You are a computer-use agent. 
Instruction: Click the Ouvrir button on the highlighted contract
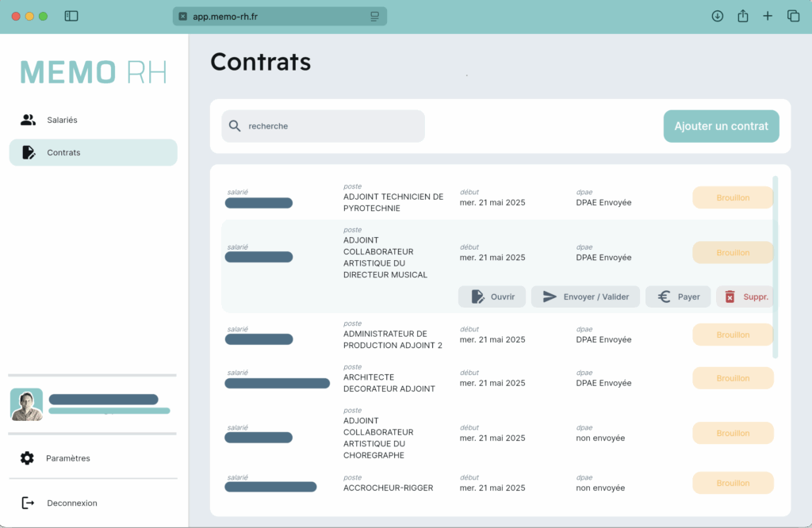492,297
